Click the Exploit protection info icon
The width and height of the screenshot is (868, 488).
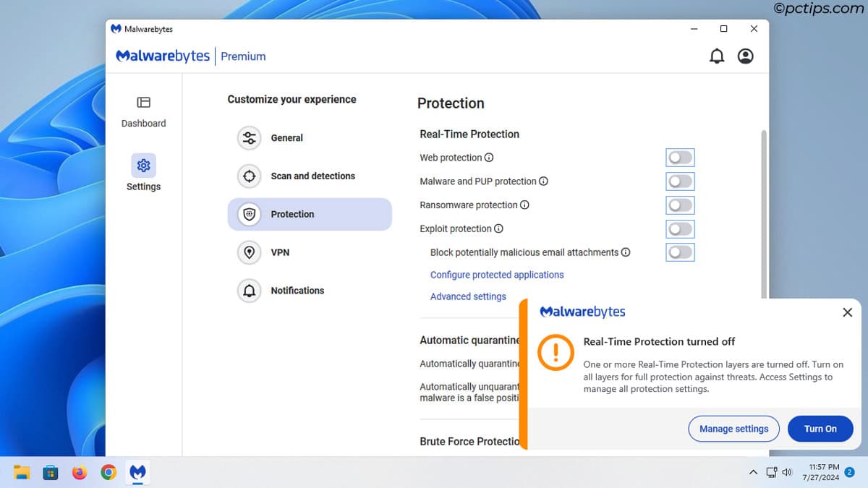498,229
